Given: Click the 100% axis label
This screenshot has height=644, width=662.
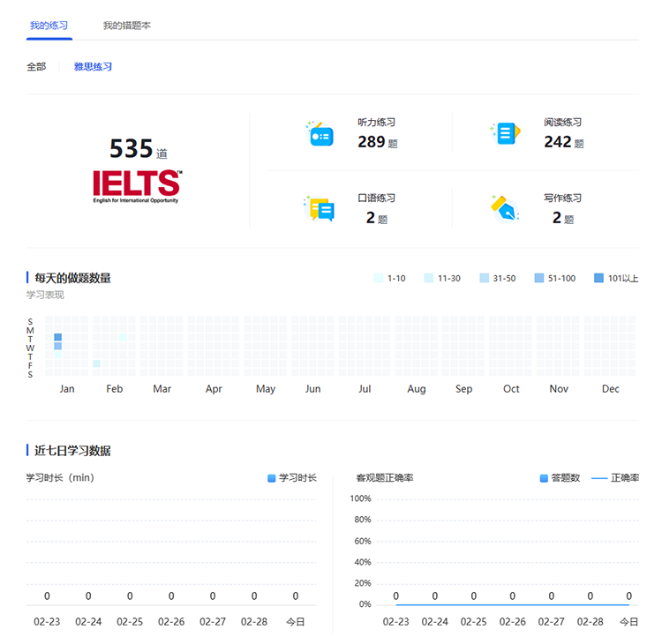Looking at the screenshot, I should [x=360, y=498].
